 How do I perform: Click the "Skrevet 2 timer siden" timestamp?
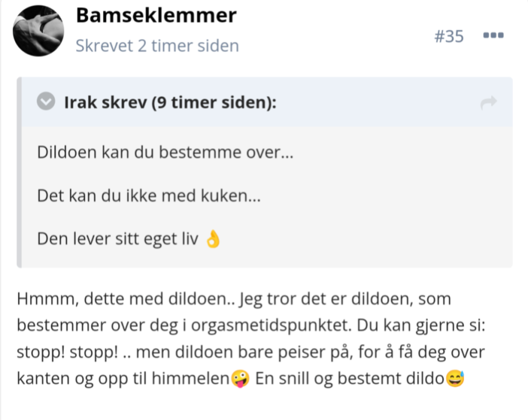click(157, 46)
